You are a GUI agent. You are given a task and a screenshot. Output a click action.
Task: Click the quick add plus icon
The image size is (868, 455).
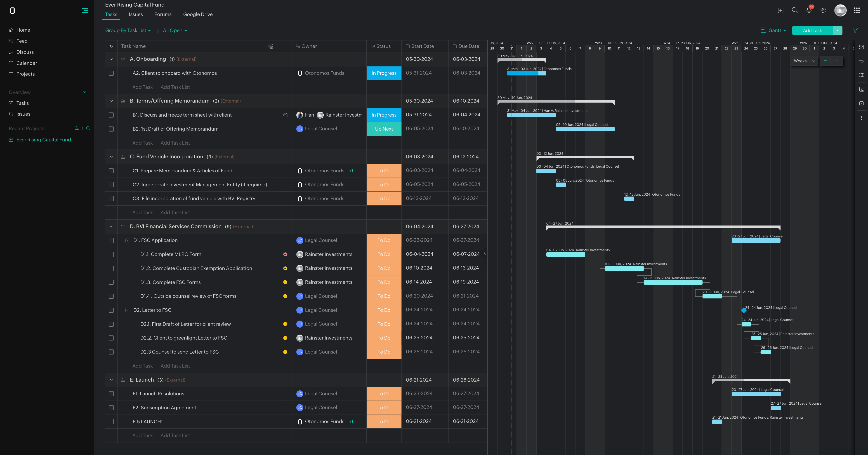click(780, 10)
